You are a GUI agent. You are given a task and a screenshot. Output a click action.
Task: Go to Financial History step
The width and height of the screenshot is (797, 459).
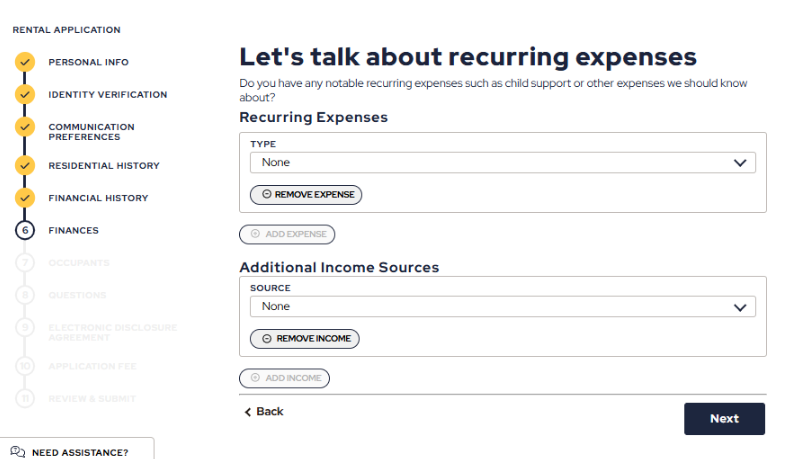pos(98,198)
